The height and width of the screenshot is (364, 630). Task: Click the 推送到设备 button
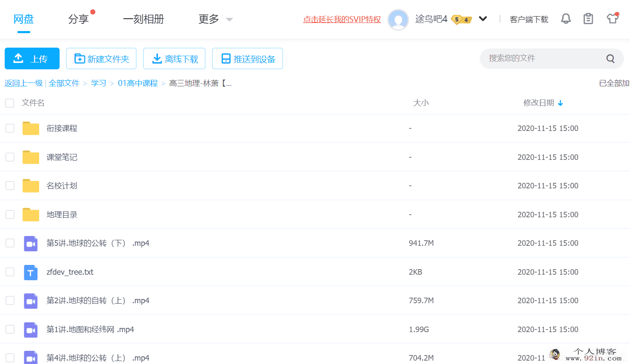click(x=247, y=58)
